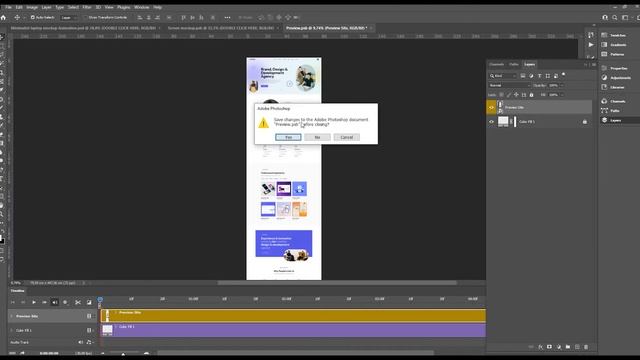Click the Home icon in options bar

3,18
